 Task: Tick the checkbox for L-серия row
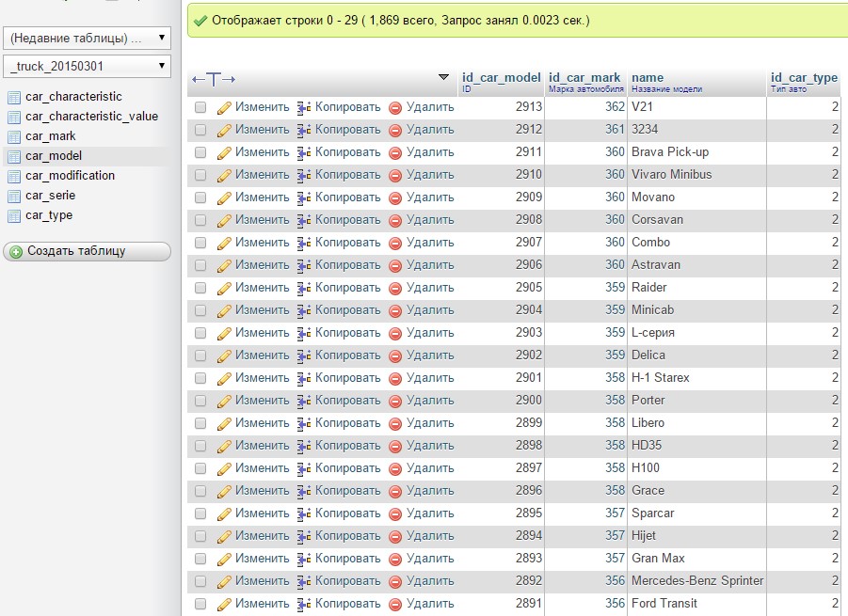200,333
